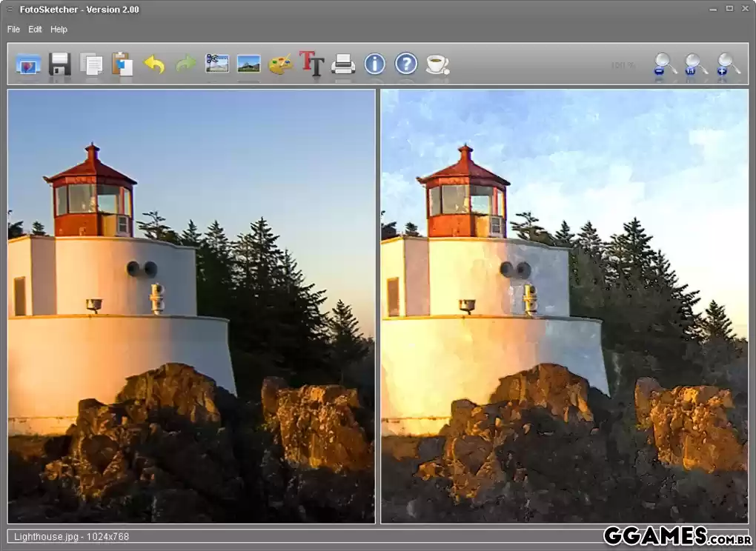Add text using the TT icon
The image size is (756, 551).
pos(311,64)
